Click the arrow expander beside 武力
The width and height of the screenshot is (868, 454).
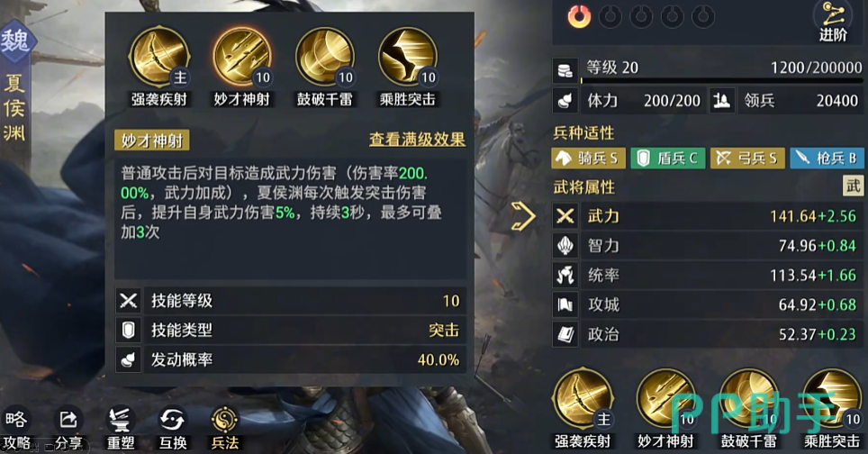click(523, 216)
